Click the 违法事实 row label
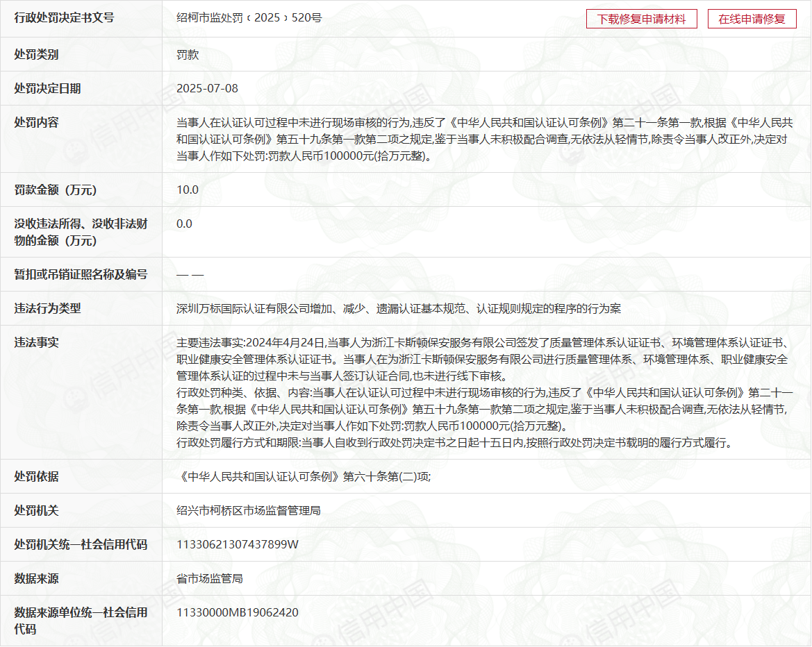This screenshot has height=647, width=812. tap(36, 342)
